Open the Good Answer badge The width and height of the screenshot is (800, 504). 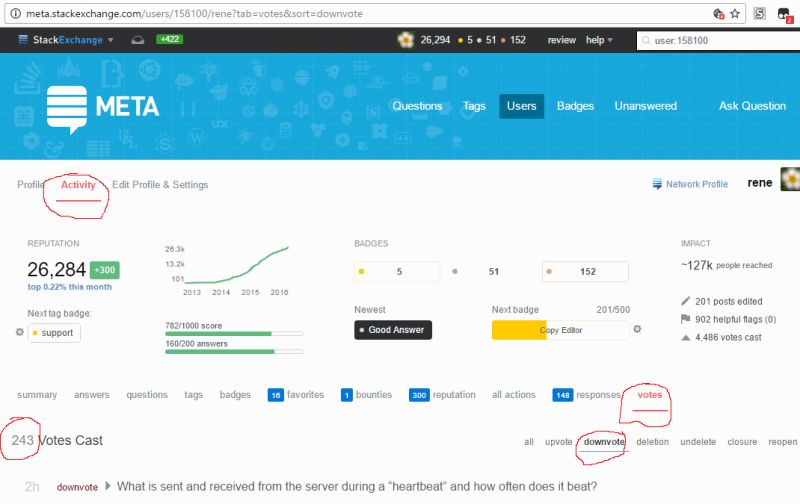coord(393,330)
